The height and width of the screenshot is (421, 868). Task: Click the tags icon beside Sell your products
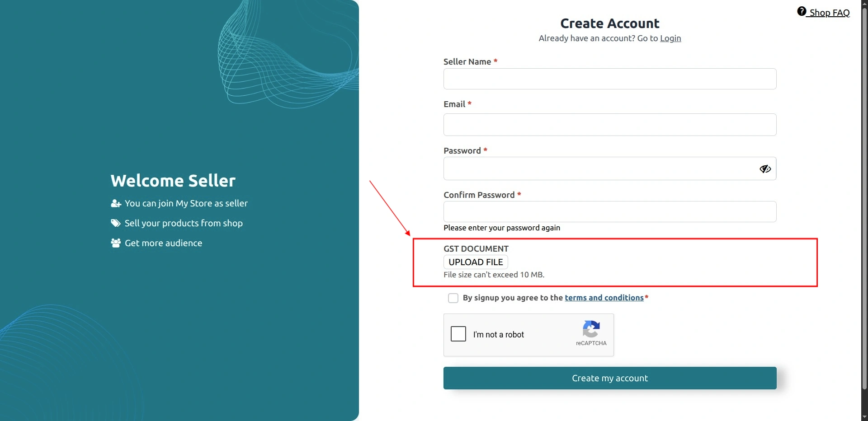coord(116,223)
